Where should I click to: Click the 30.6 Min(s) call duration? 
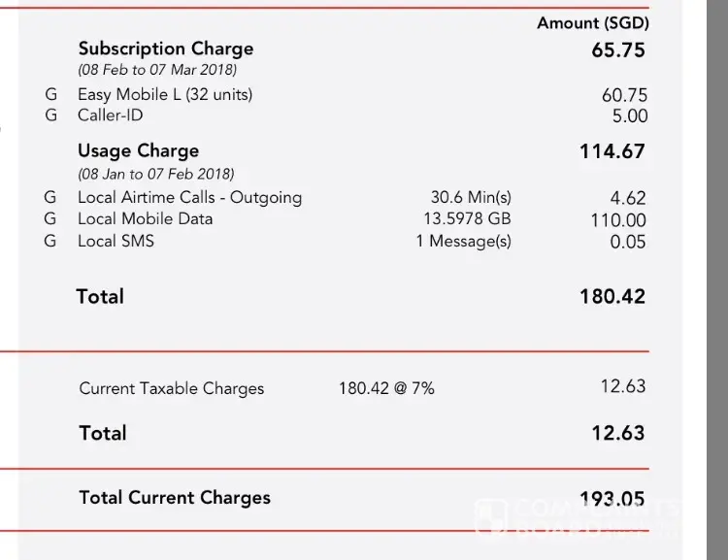click(471, 198)
